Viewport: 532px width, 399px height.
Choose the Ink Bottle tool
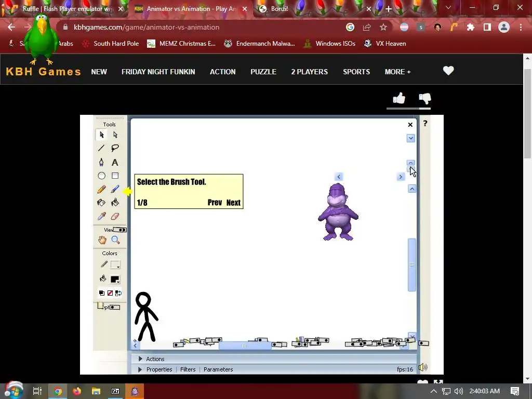coord(101,203)
